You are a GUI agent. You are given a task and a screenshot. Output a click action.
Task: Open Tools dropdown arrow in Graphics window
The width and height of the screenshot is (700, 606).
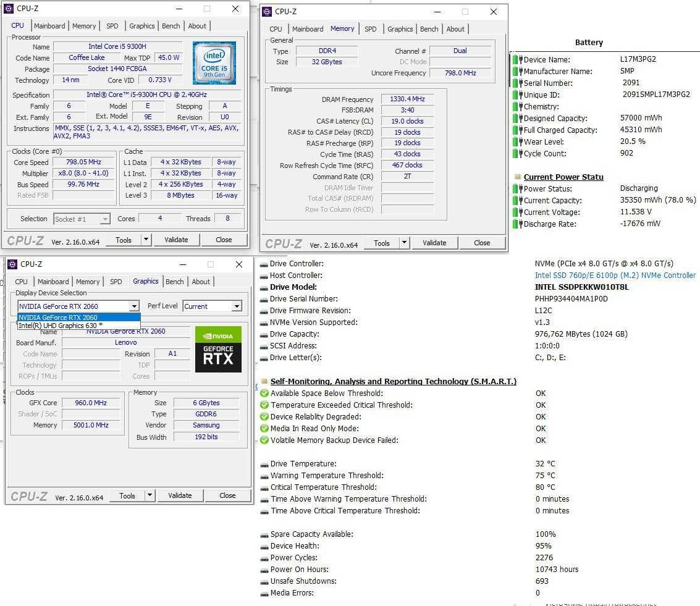(150, 495)
